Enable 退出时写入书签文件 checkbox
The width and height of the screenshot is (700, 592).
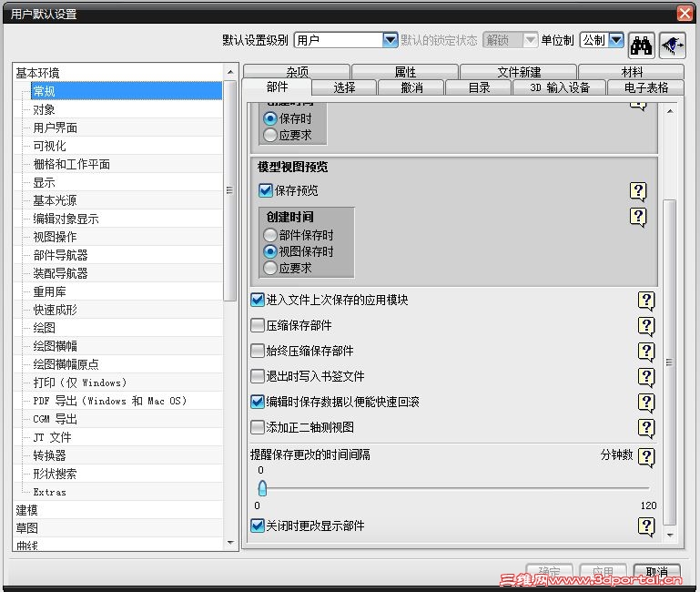tap(258, 376)
